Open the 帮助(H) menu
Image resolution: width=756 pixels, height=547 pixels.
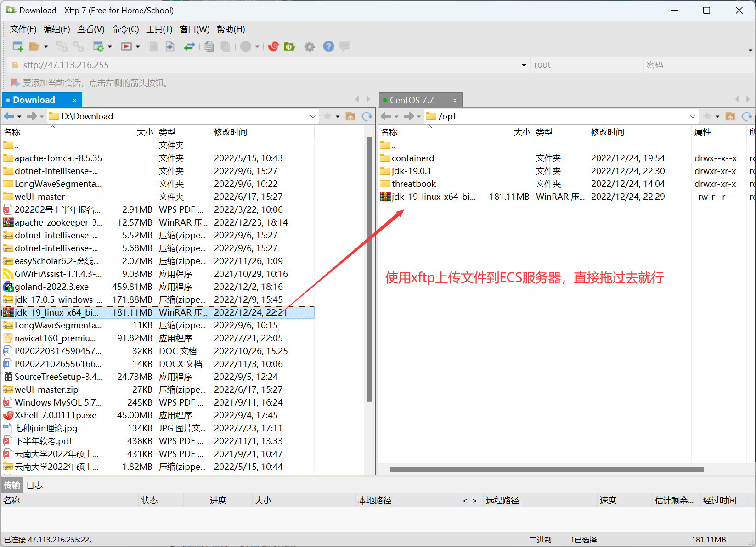[x=231, y=29]
